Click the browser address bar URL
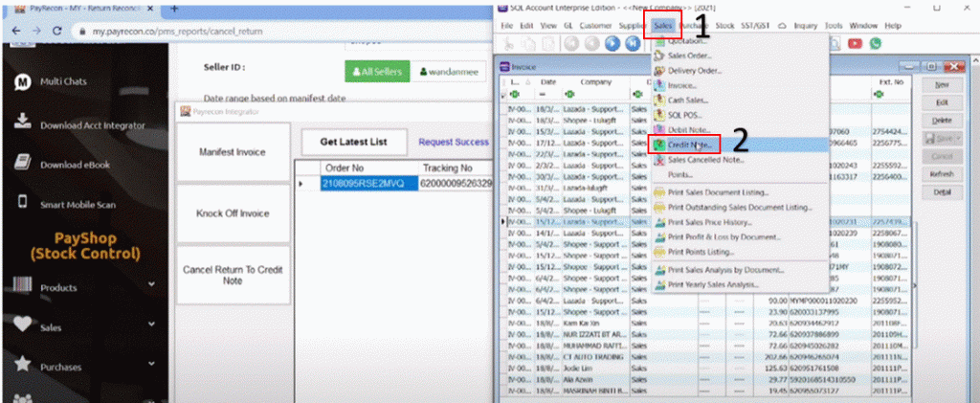 (x=178, y=32)
